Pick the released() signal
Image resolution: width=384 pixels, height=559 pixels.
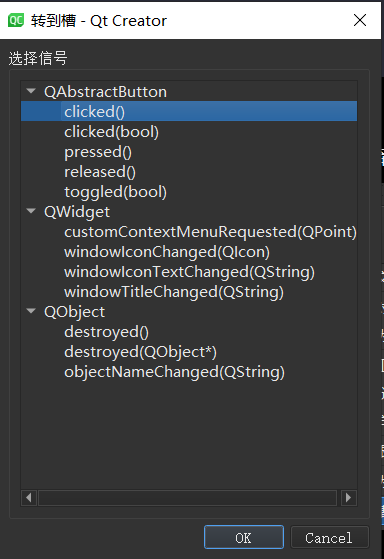click(x=100, y=172)
